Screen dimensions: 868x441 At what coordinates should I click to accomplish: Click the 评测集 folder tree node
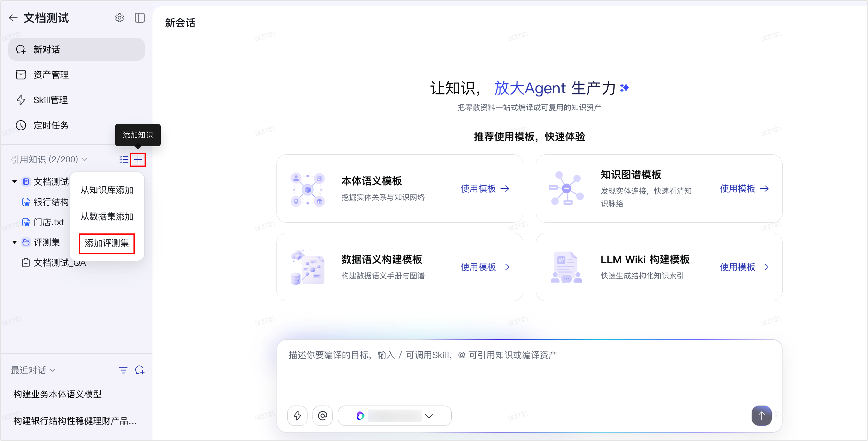click(41, 243)
